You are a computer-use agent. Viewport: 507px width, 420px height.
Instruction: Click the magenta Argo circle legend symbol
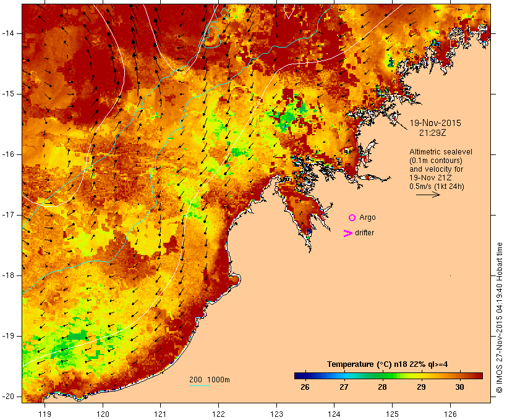point(352,218)
